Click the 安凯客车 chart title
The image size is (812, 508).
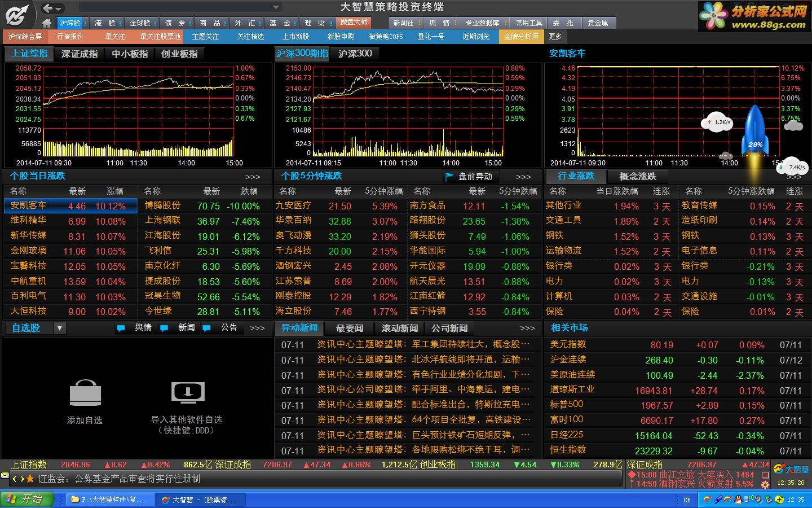567,54
